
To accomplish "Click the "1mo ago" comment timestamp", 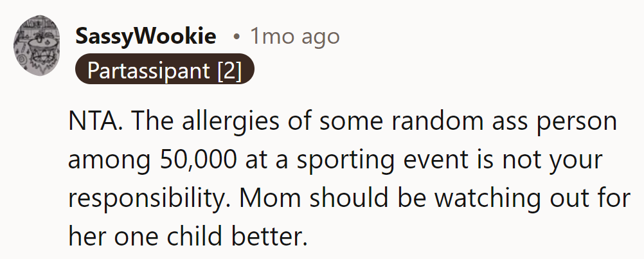I will pos(295,37).
